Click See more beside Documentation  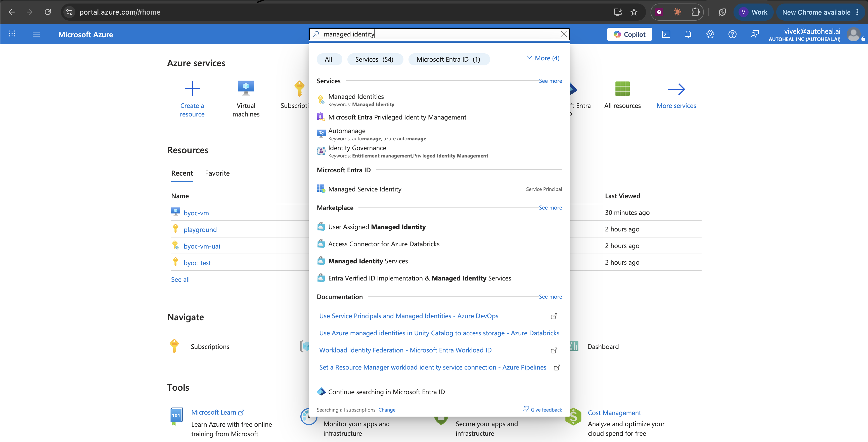550,297
